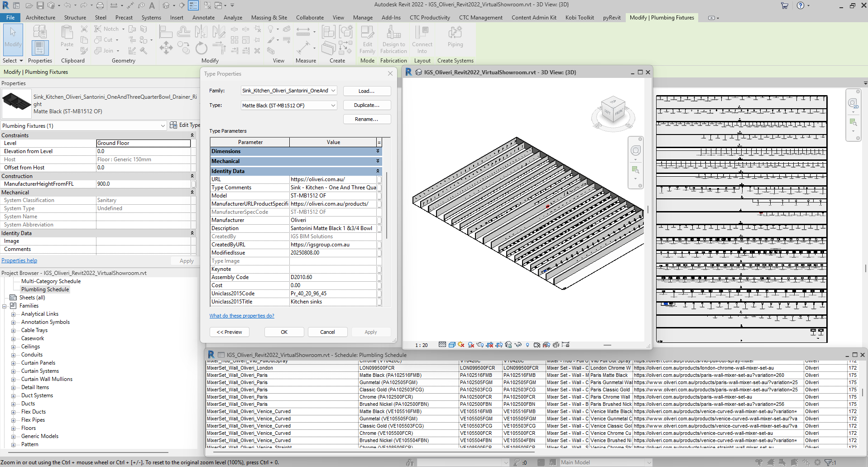
Task: Click the Rotate tool icon
Action: point(201,48)
